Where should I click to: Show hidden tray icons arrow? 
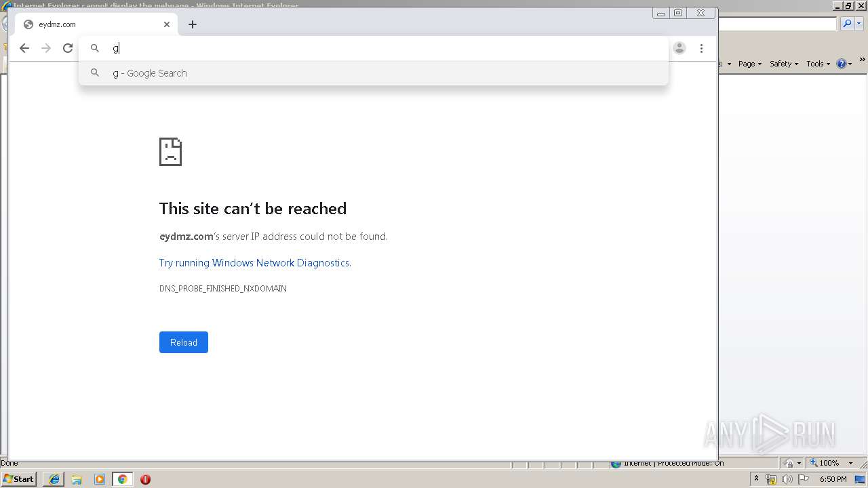756,479
